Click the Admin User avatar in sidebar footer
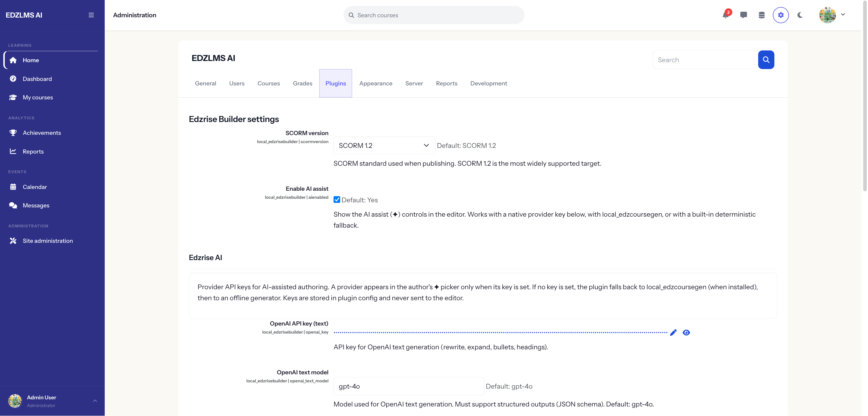Viewport: 868px width, 416px height. click(15, 401)
